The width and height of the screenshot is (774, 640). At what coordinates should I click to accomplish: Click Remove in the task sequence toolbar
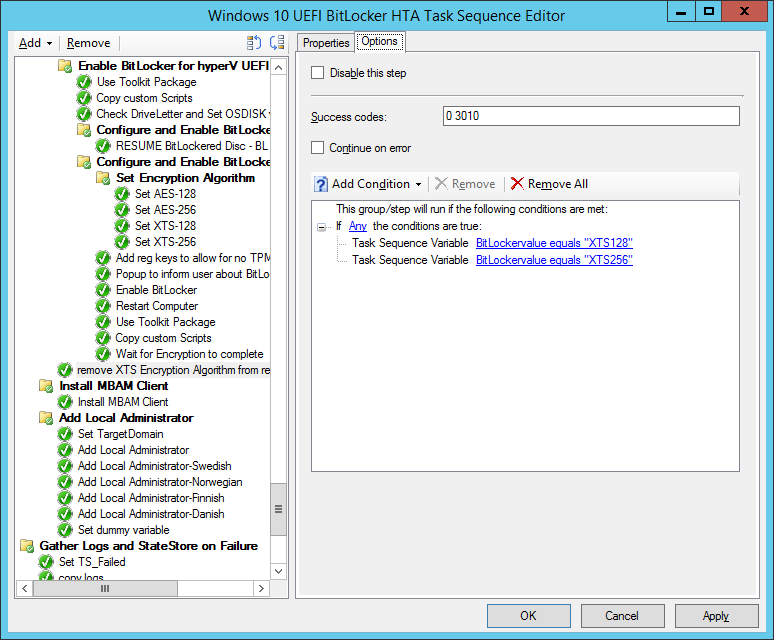tap(88, 43)
